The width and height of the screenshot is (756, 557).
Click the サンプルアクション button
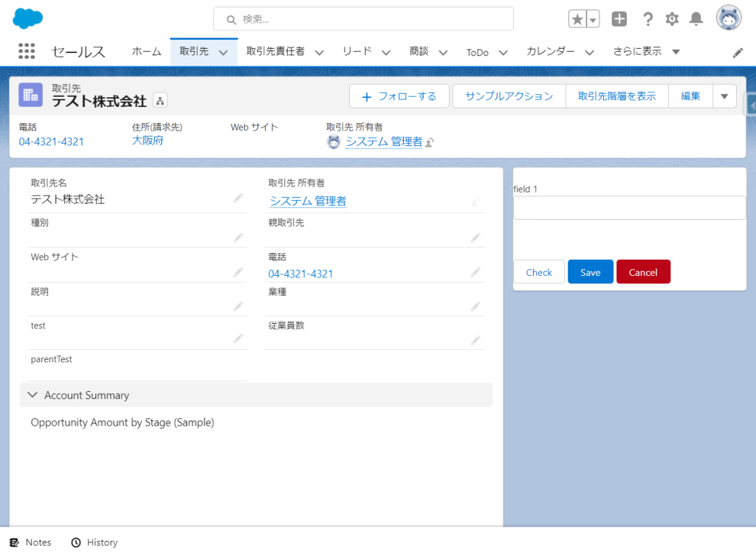(x=509, y=97)
